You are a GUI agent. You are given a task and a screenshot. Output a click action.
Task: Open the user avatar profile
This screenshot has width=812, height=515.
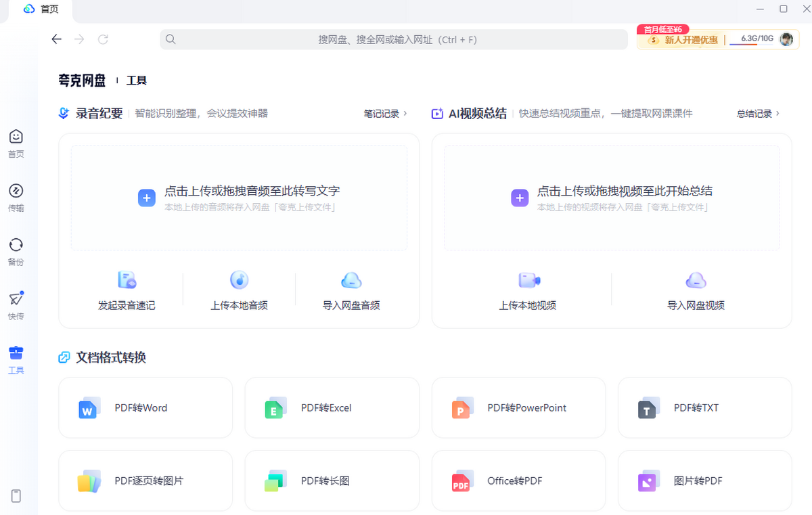[786, 39]
